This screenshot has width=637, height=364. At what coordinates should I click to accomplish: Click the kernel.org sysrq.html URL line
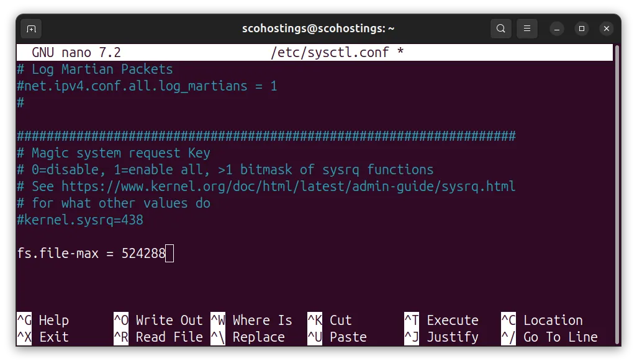(266, 187)
